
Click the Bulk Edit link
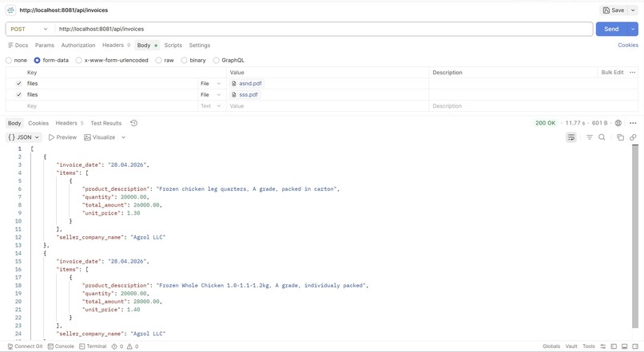[612, 72]
